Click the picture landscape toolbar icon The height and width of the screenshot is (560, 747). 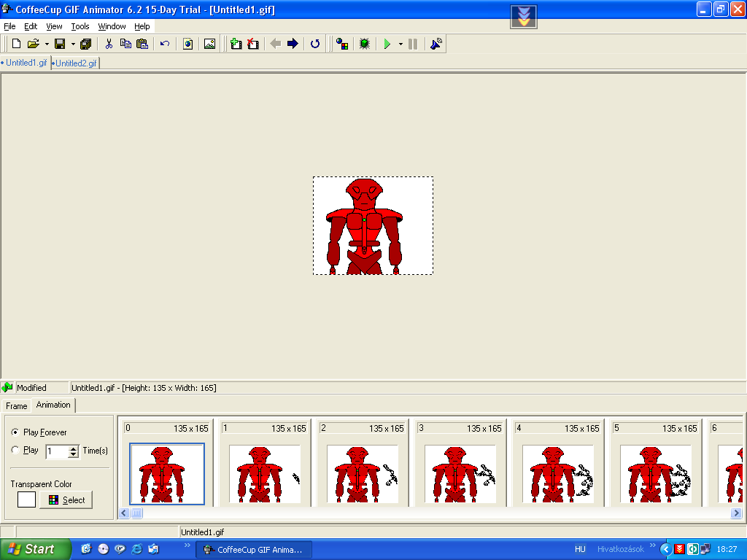[209, 44]
